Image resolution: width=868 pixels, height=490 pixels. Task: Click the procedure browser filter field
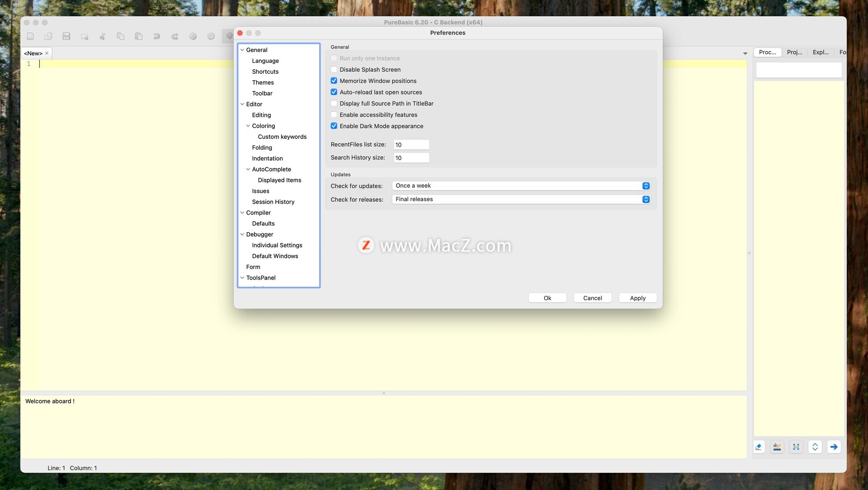[x=799, y=70]
